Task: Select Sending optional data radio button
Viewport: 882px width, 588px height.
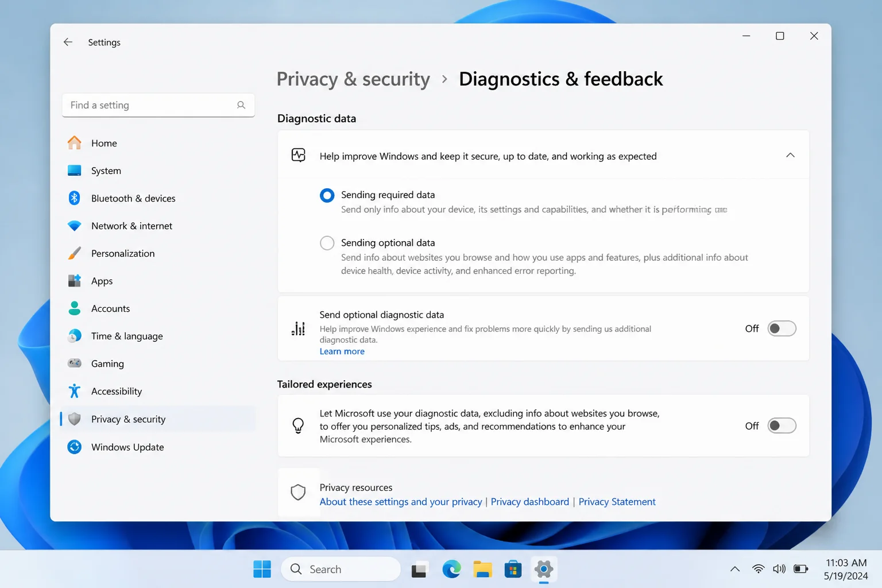Action: pyautogui.click(x=327, y=243)
